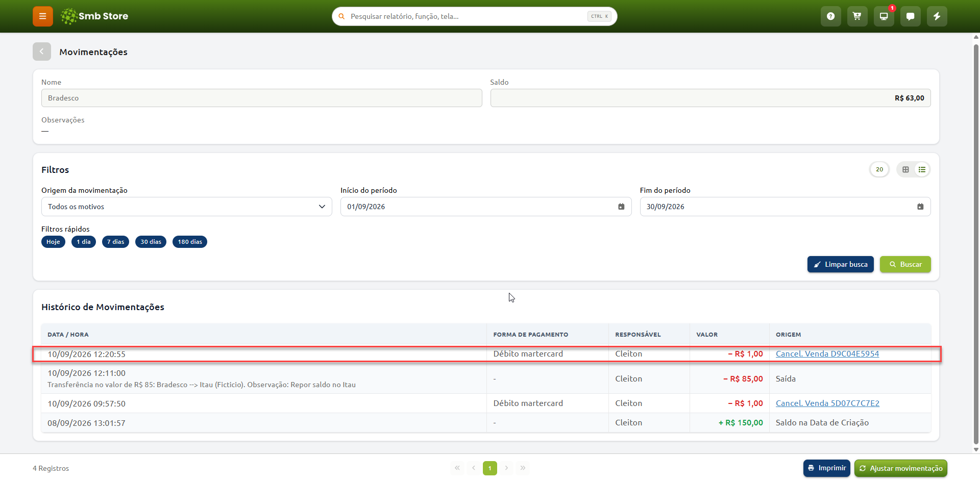Open the monitor notifications icon

pos(884,16)
